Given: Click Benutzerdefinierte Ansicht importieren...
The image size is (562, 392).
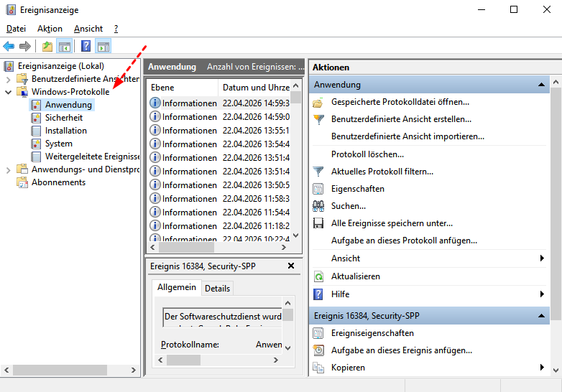Looking at the screenshot, I should point(407,136).
